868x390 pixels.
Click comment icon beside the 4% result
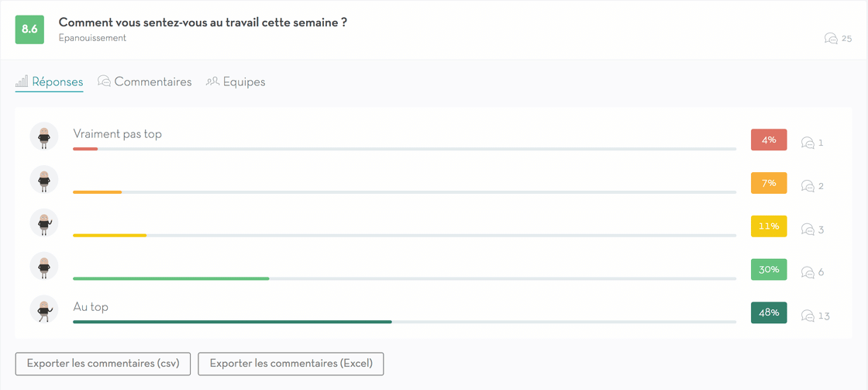pos(808,143)
